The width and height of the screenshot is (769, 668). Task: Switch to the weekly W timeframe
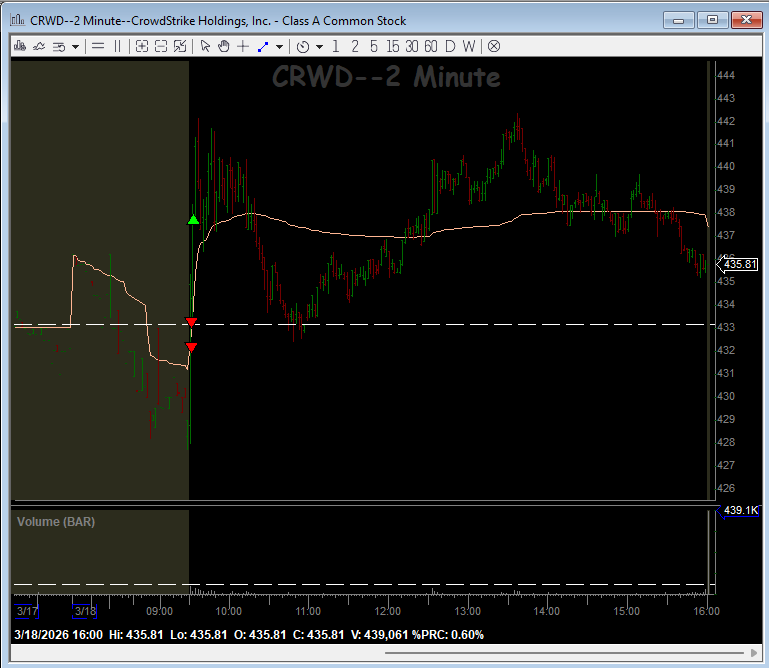(x=469, y=46)
